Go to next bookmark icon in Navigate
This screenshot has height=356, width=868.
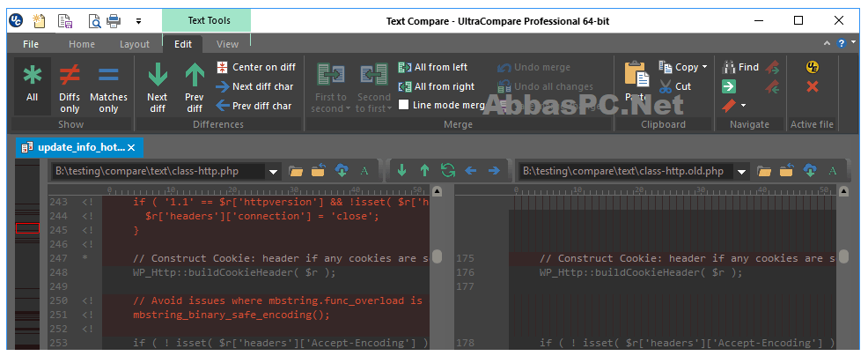(x=773, y=67)
